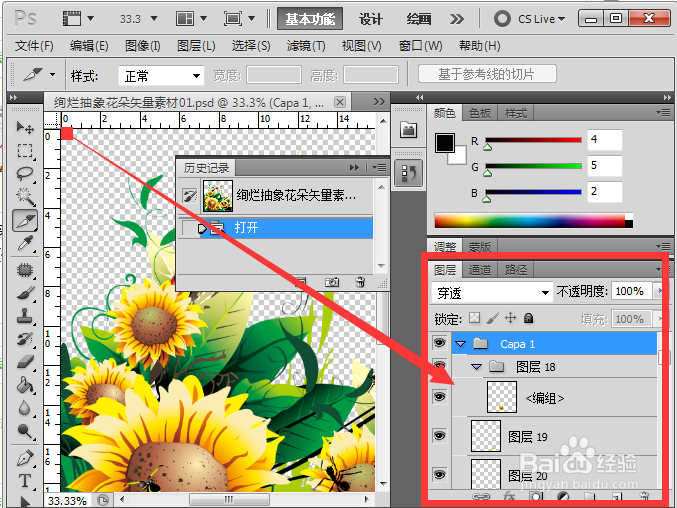Open the screen mode dropdown
The width and height of the screenshot is (677, 508).
coord(239,19)
